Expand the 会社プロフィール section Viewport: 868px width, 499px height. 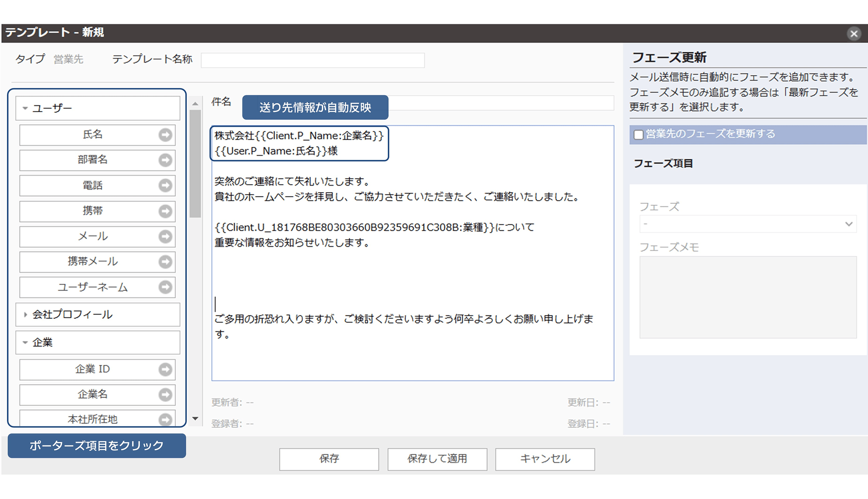25,314
